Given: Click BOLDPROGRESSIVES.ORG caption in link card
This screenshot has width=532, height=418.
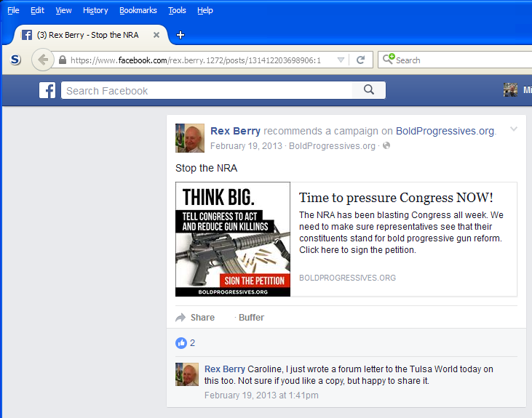Looking at the screenshot, I should tap(347, 278).
